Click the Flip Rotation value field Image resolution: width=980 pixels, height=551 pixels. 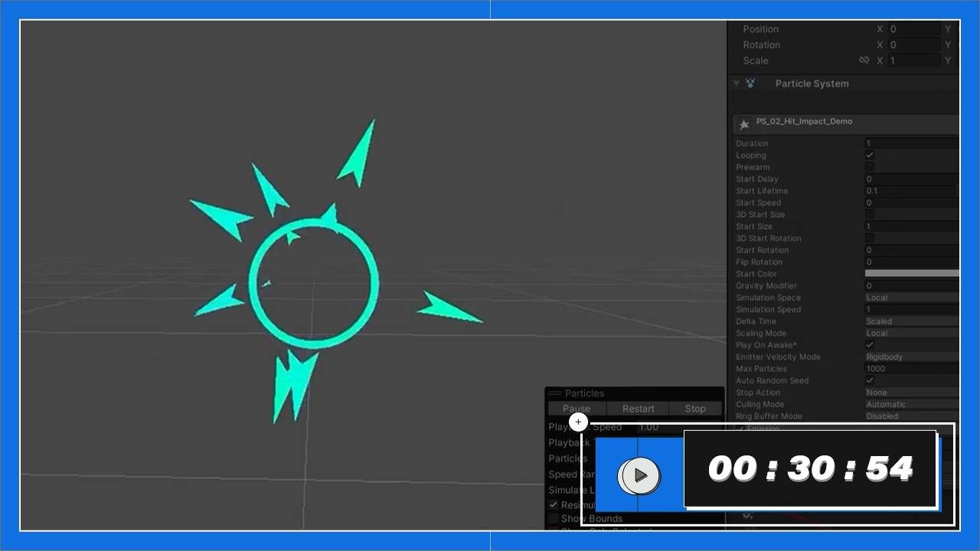(911, 262)
